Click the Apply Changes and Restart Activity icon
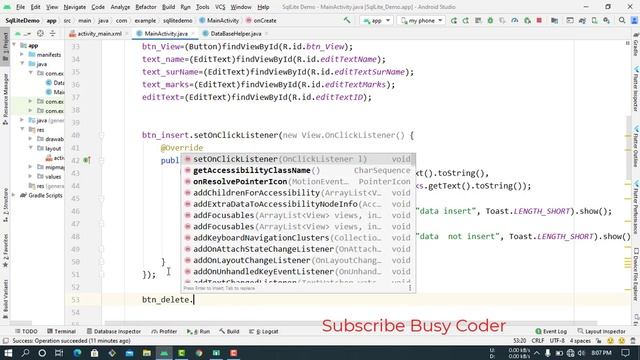Image resolution: width=640 pixels, height=360 pixels. tap(466, 20)
